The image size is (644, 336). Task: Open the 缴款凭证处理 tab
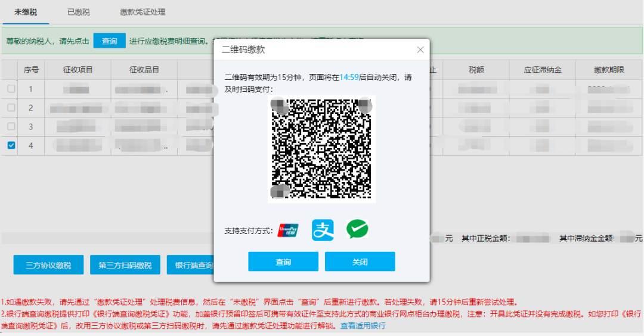point(143,13)
